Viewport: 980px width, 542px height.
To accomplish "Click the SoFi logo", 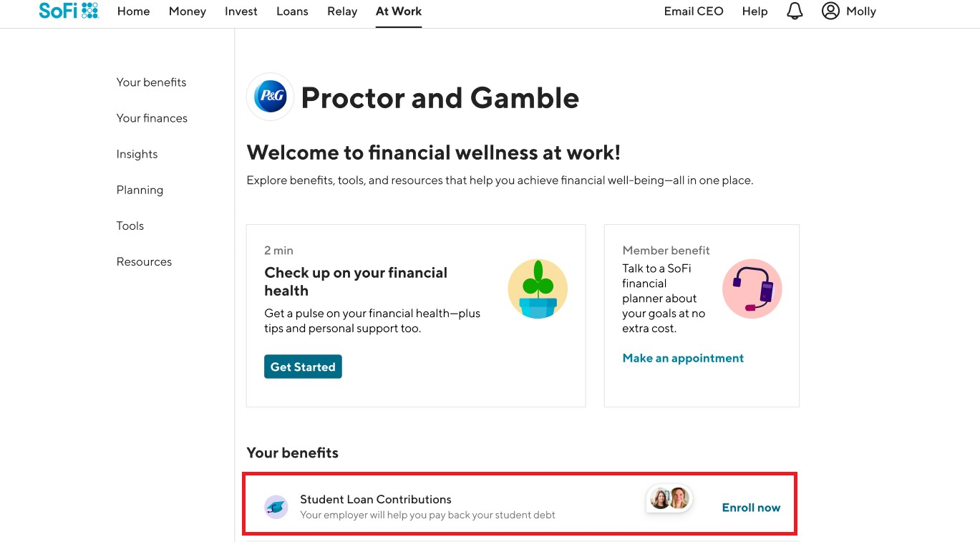I will (x=68, y=11).
